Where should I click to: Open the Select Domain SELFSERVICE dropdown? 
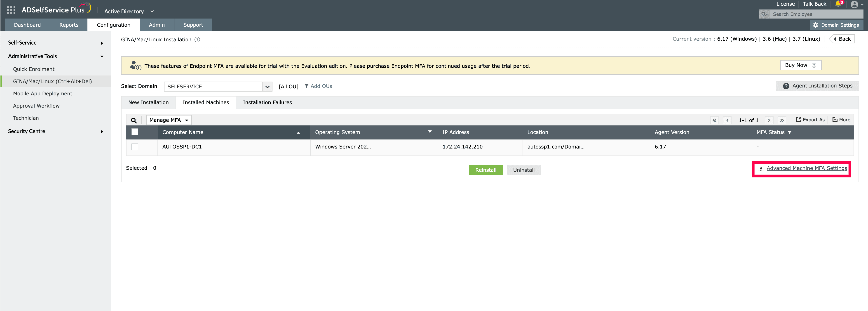pos(218,87)
